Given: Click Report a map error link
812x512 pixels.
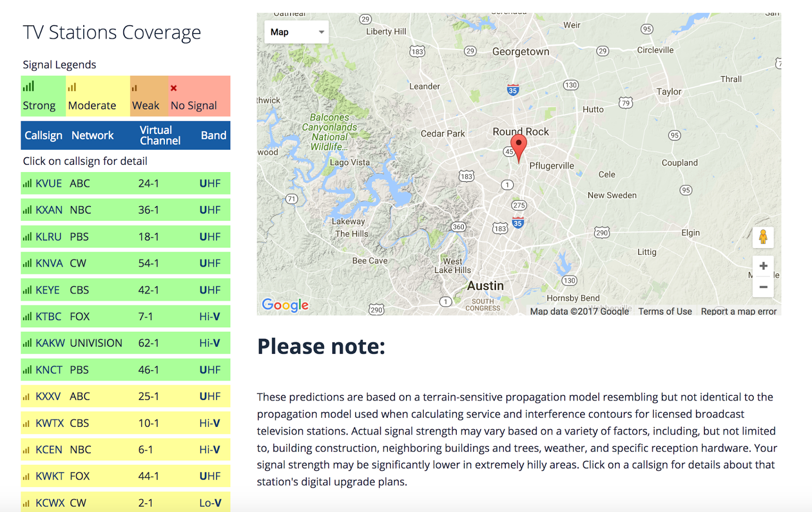Looking at the screenshot, I should tap(738, 312).
